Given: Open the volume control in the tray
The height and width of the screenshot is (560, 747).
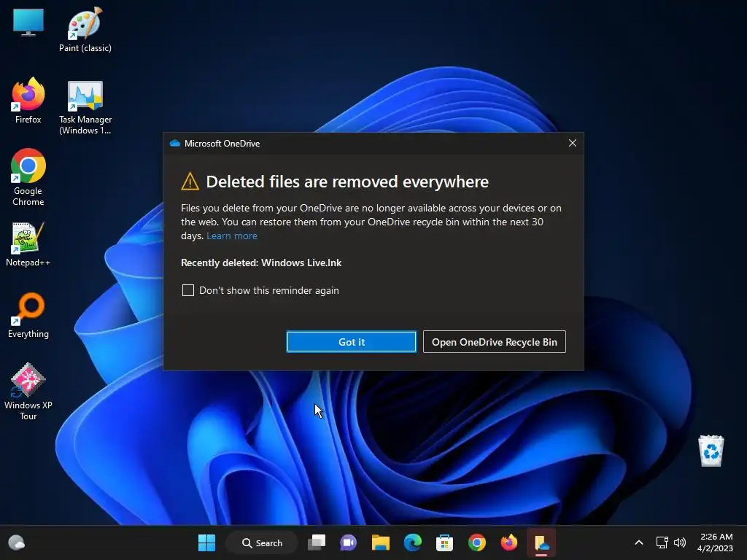Looking at the screenshot, I should point(680,542).
